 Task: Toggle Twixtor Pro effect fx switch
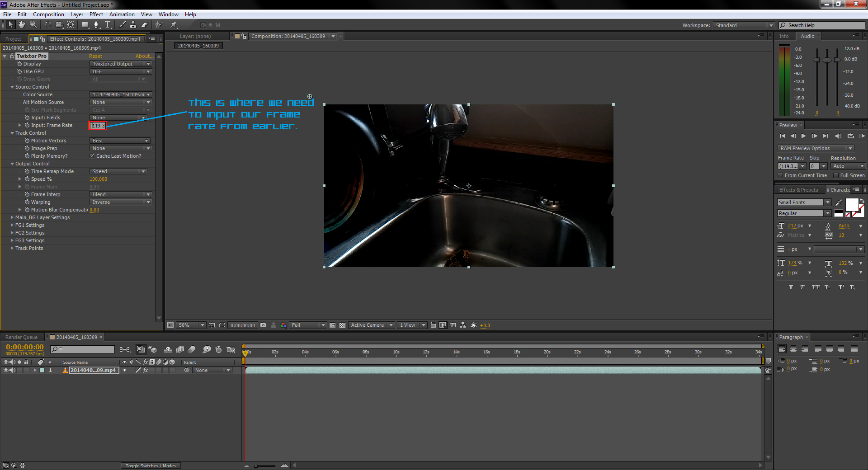[x=12, y=56]
